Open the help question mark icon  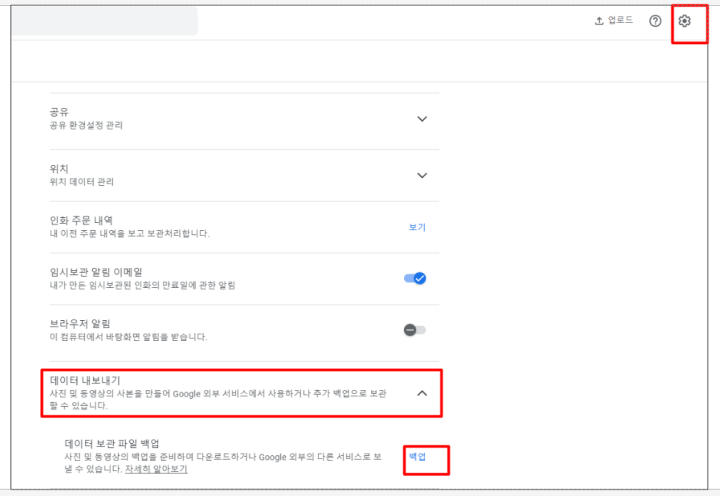655,21
